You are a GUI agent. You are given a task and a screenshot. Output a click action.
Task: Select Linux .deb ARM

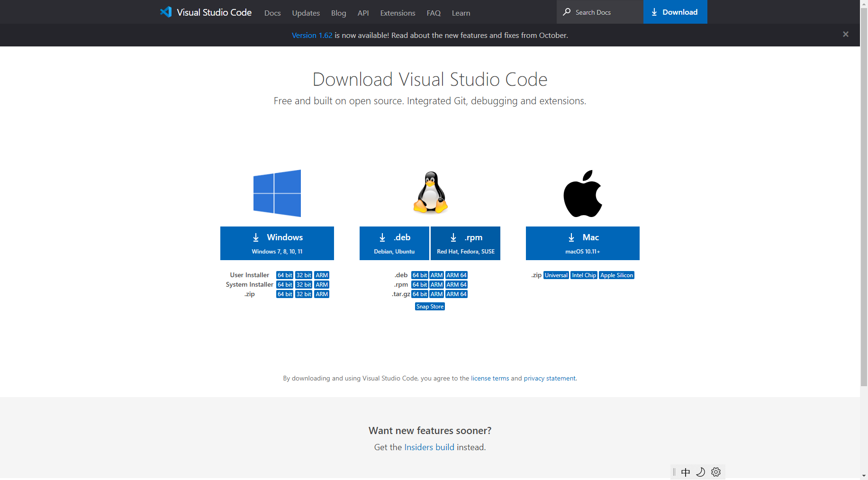pos(437,275)
